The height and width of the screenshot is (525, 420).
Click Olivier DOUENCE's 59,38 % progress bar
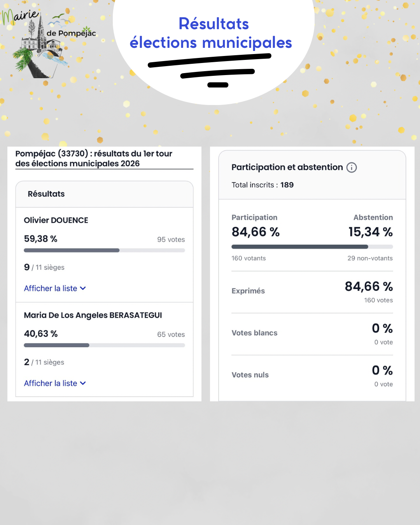[104, 250]
